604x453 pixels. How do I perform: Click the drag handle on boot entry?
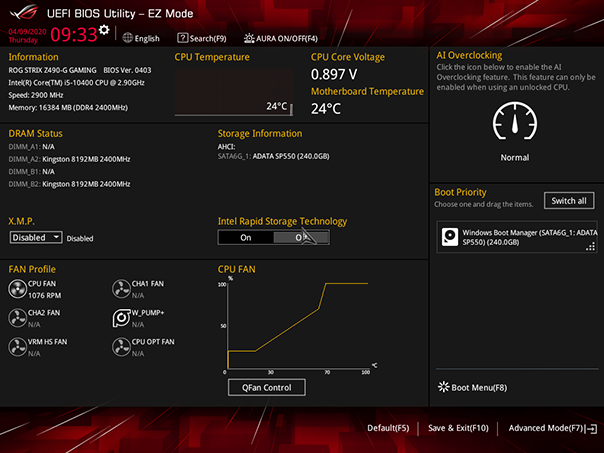pyautogui.click(x=590, y=247)
